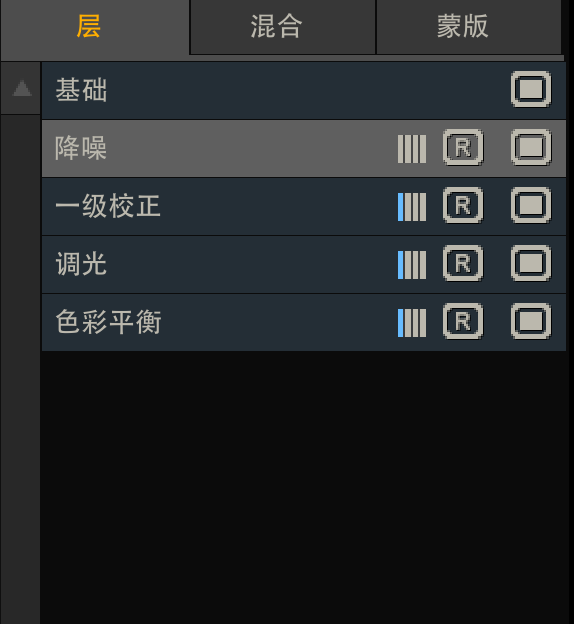
Task: Click the R icon on the 色彩平衡 layer
Action: (x=463, y=321)
